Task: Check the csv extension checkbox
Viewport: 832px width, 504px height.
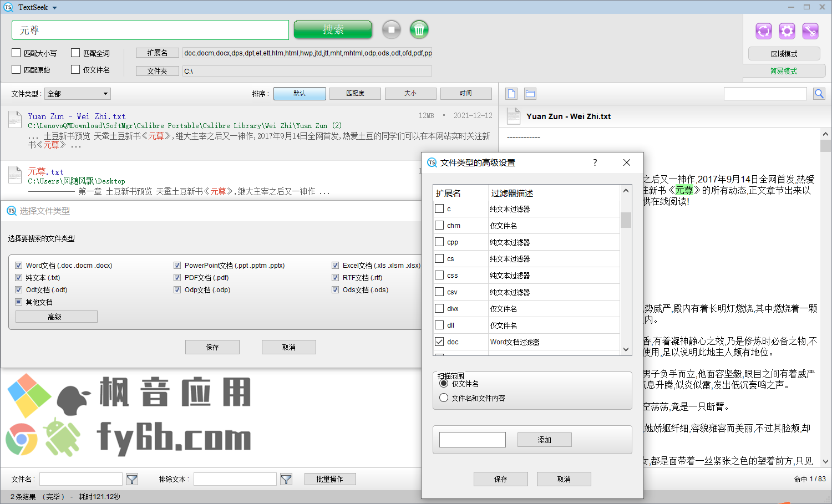Action: (x=439, y=292)
